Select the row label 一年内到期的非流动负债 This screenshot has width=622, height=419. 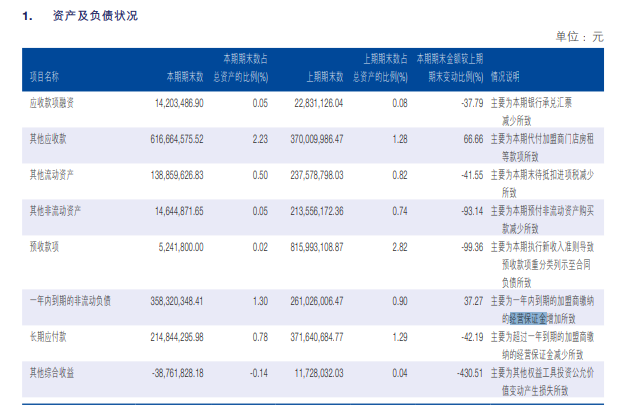click(x=70, y=301)
